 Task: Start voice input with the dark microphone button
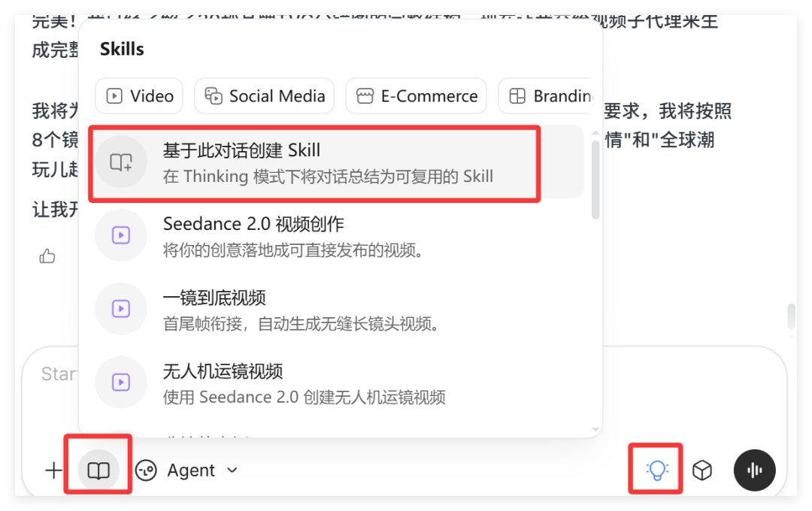tap(754, 470)
